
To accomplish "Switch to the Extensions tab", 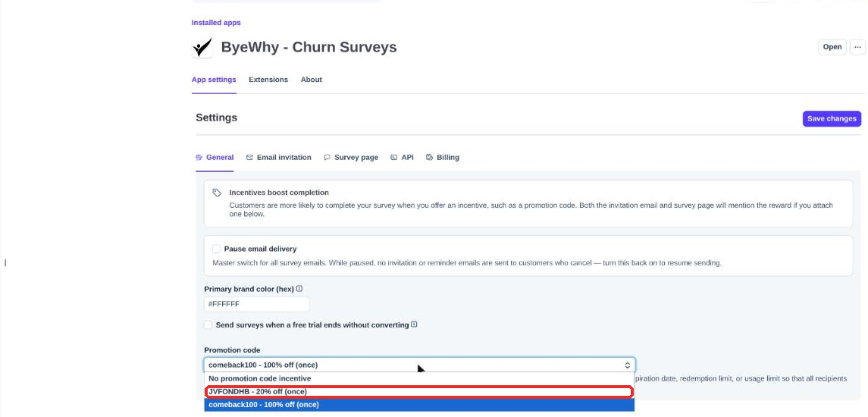I will [x=268, y=80].
